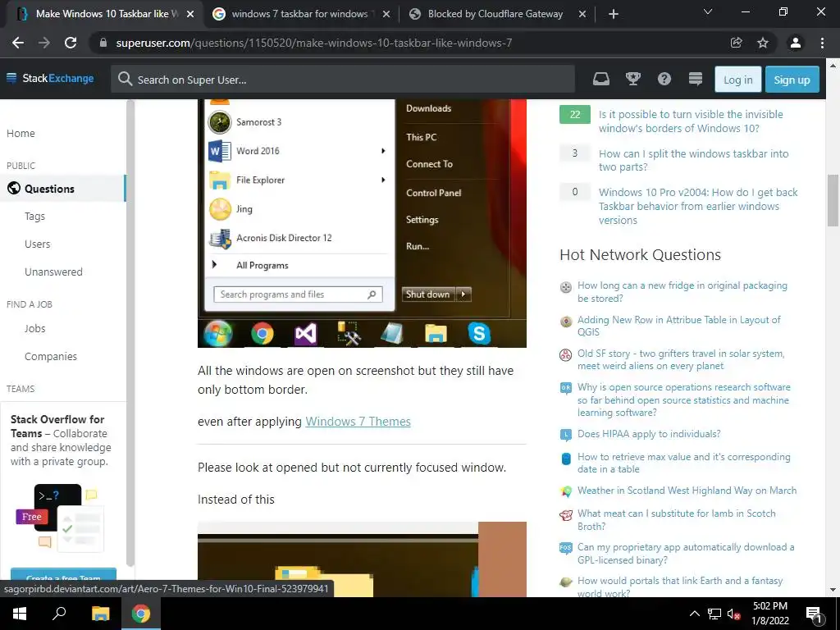Open Jobs in left sidebar

click(34, 328)
